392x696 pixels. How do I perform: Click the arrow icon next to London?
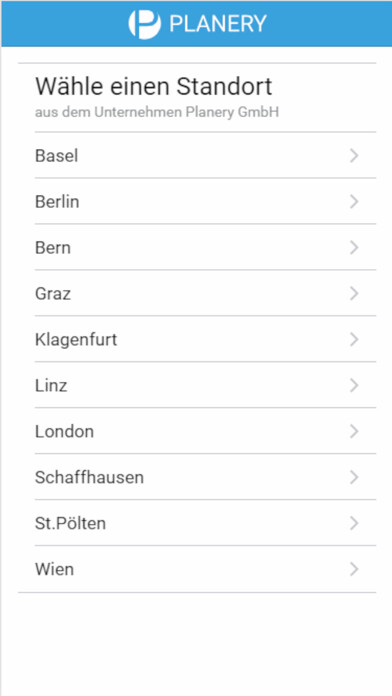(354, 431)
